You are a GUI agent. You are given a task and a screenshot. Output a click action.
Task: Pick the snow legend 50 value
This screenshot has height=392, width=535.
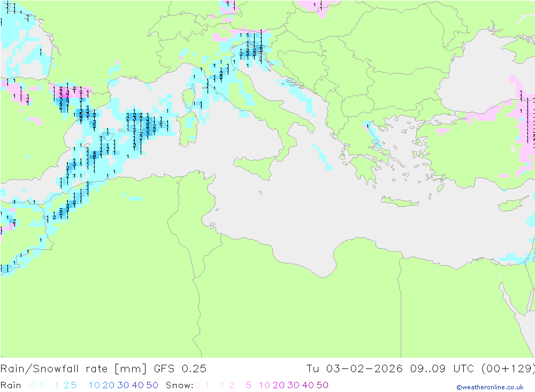point(323,385)
